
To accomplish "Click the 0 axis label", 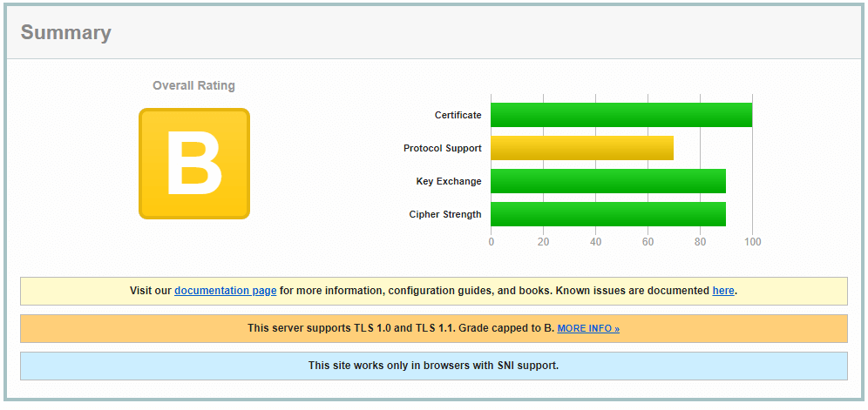I will click(x=491, y=242).
